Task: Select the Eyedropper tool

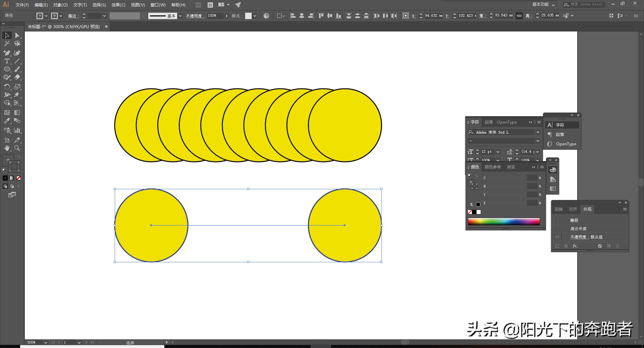Action: coord(7,121)
